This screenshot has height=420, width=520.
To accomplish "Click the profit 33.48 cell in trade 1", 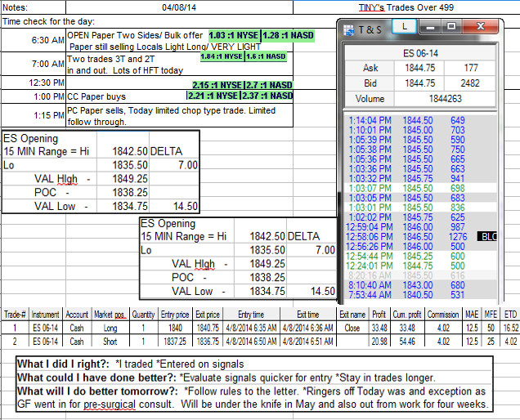I will pyautogui.click(x=379, y=328).
